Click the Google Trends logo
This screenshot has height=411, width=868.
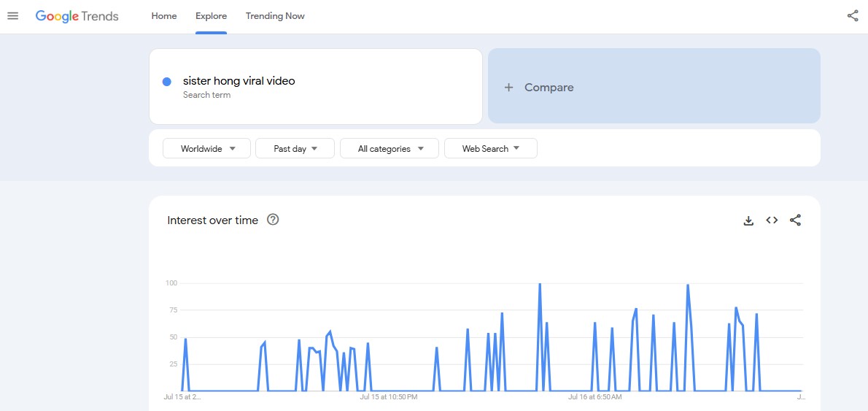pyautogui.click(x=77, y=16)
